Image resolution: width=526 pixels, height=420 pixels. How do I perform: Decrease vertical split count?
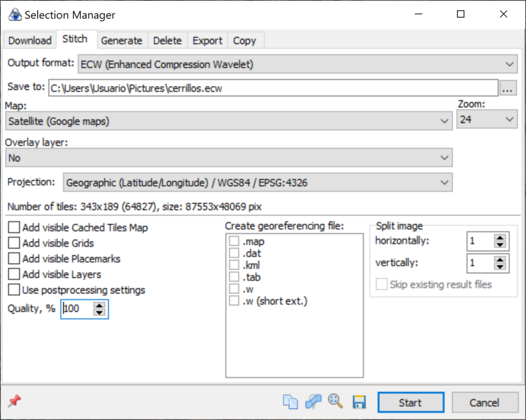(x=500, y=267)
